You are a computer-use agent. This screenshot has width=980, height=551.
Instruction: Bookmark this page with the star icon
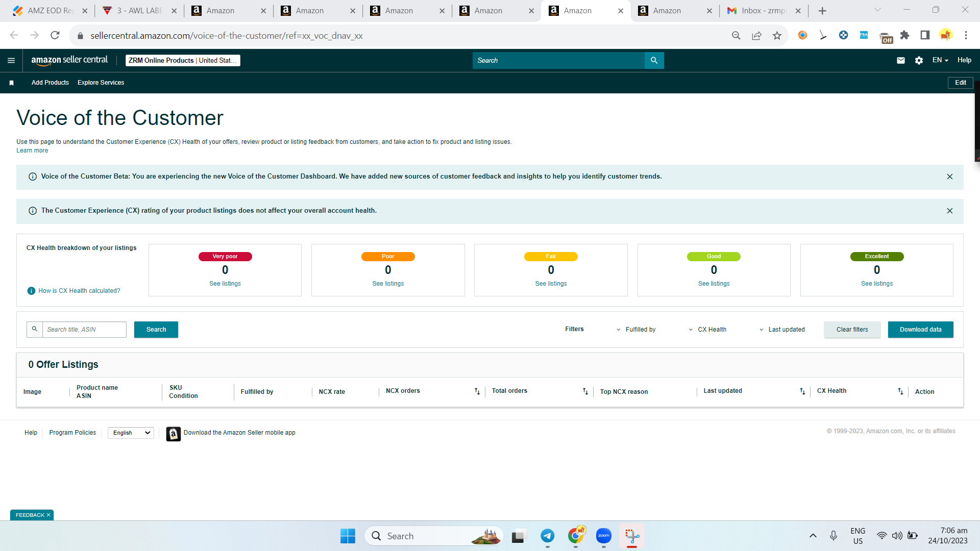point(777,35)
